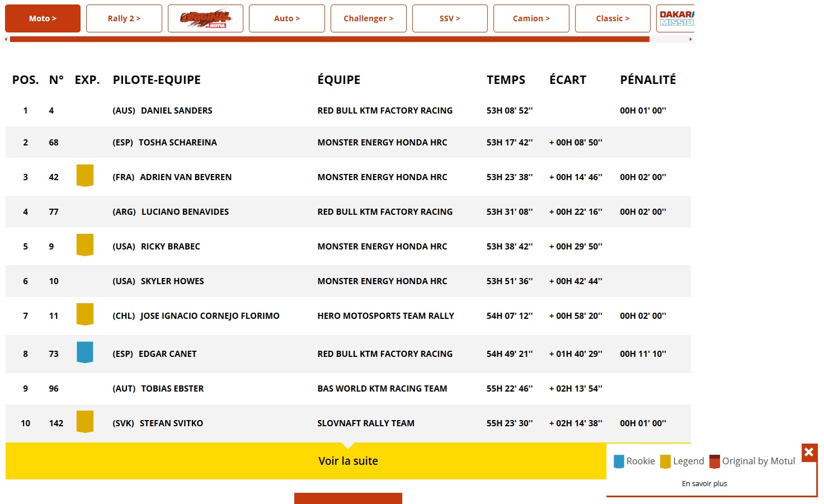
Task: Click Legend badge for Jose Ignacio Cornejo
Action: pyautogui.click(x=85, y=314)
